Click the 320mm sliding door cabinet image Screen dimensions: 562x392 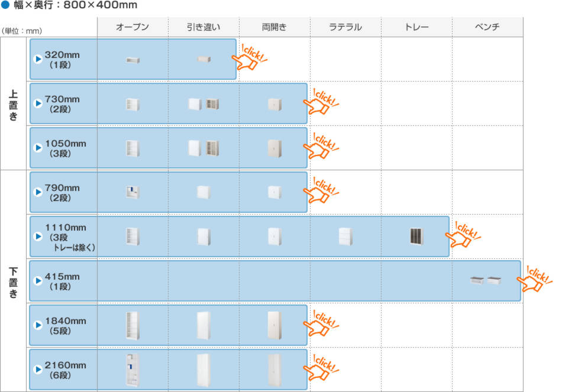204,60
